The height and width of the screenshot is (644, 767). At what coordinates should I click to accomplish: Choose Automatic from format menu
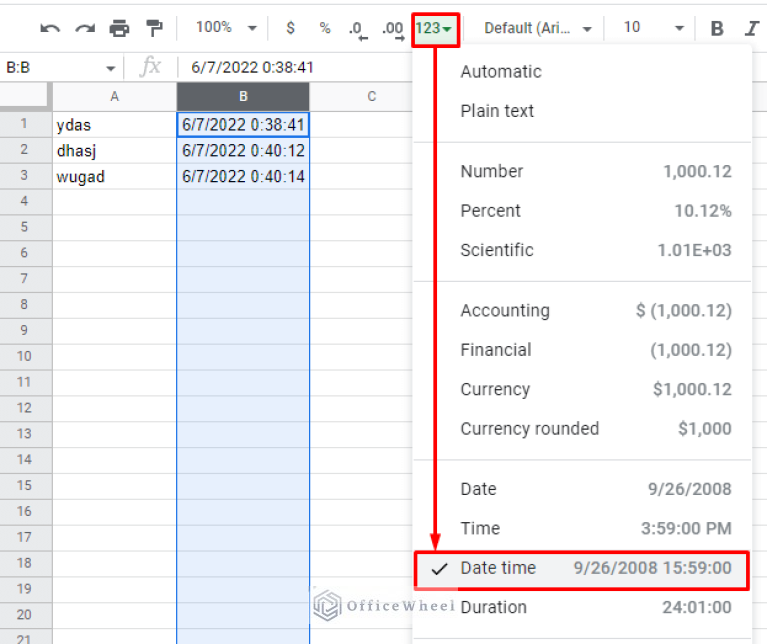[x=501, y=72]
